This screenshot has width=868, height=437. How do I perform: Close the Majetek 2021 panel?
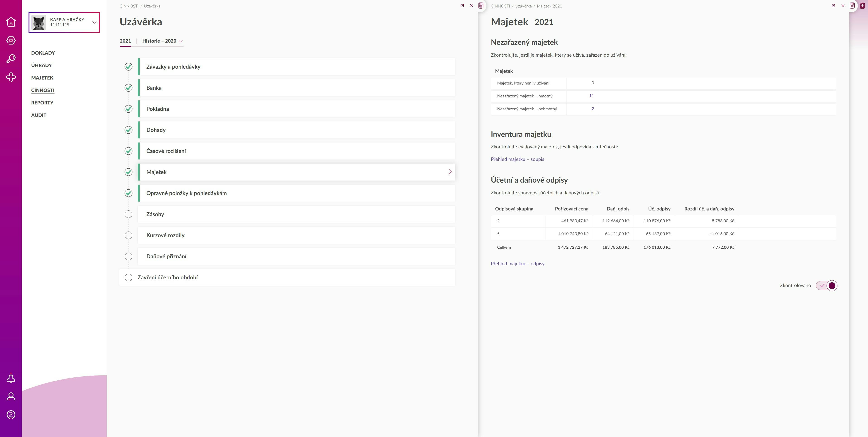click(843, 6)
